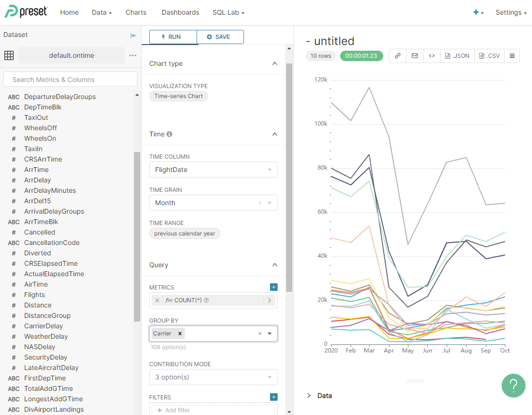This screenshot has height=415, width=532.
Task: Remove the Carrier group by tag
Action: (x=180, y=334)
